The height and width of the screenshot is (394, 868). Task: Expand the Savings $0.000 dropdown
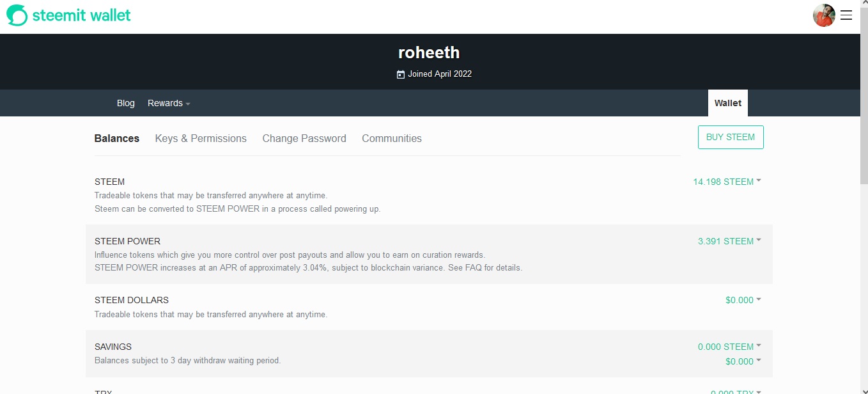coord(743,361)
